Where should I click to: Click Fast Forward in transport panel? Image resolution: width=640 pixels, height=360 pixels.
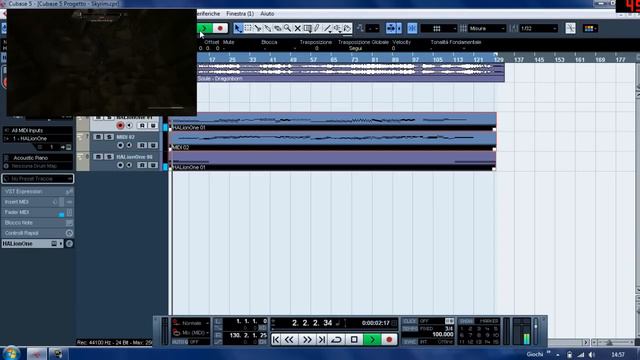pos(307,340)
